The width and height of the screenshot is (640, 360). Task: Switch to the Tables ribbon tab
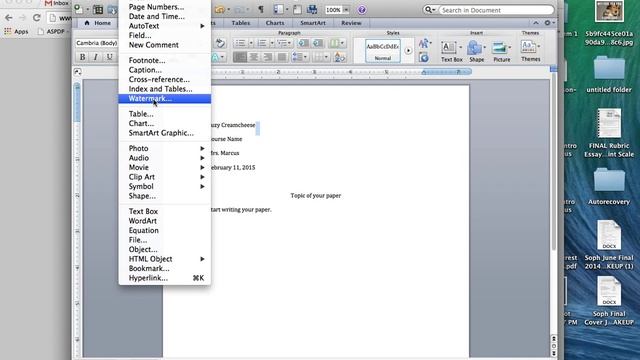point(241,23)
